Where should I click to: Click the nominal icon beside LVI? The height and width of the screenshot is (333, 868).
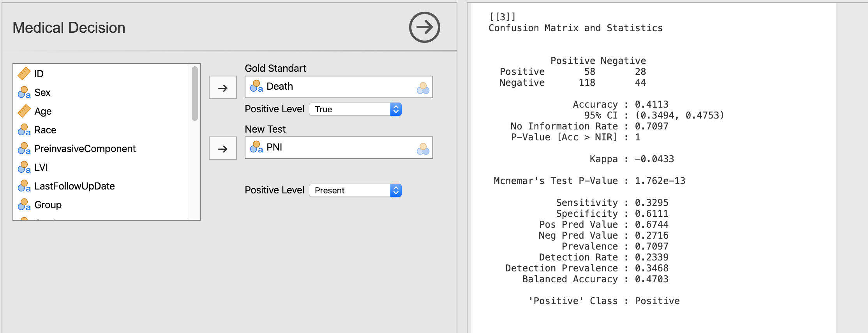click(x=24, y=167)
